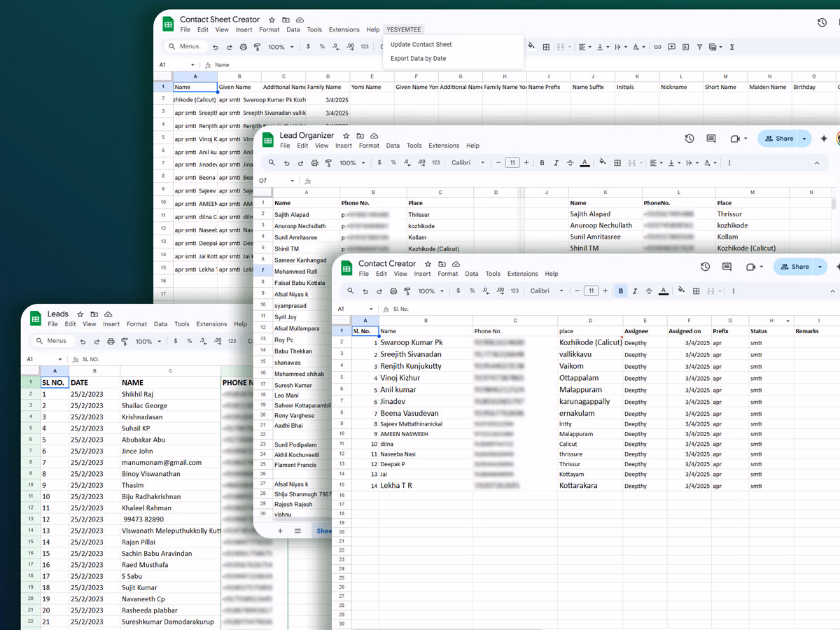Click print icon in Contact Creator toolbar

tap(393, 290)
